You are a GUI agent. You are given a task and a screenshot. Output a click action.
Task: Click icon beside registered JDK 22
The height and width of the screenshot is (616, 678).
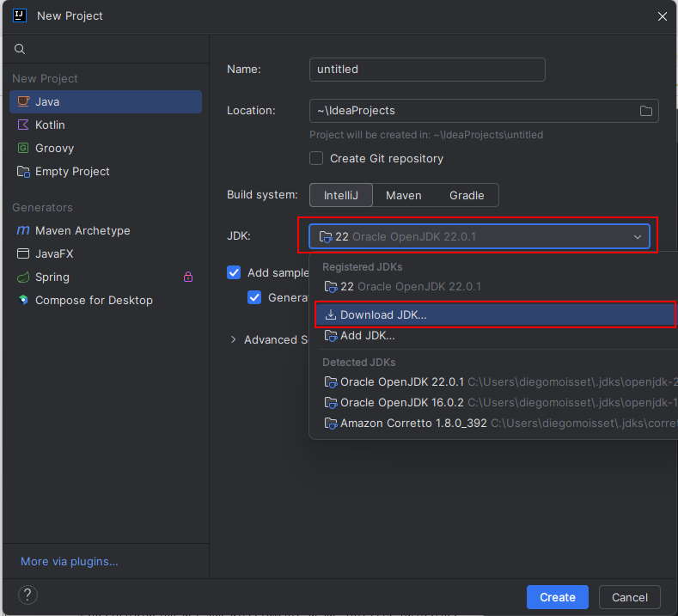point(331,287)
